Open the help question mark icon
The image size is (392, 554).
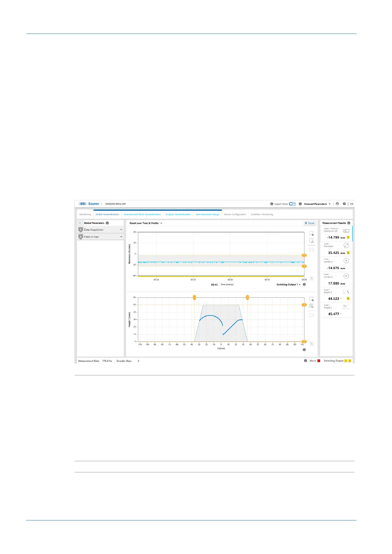(x=344, y=204)
